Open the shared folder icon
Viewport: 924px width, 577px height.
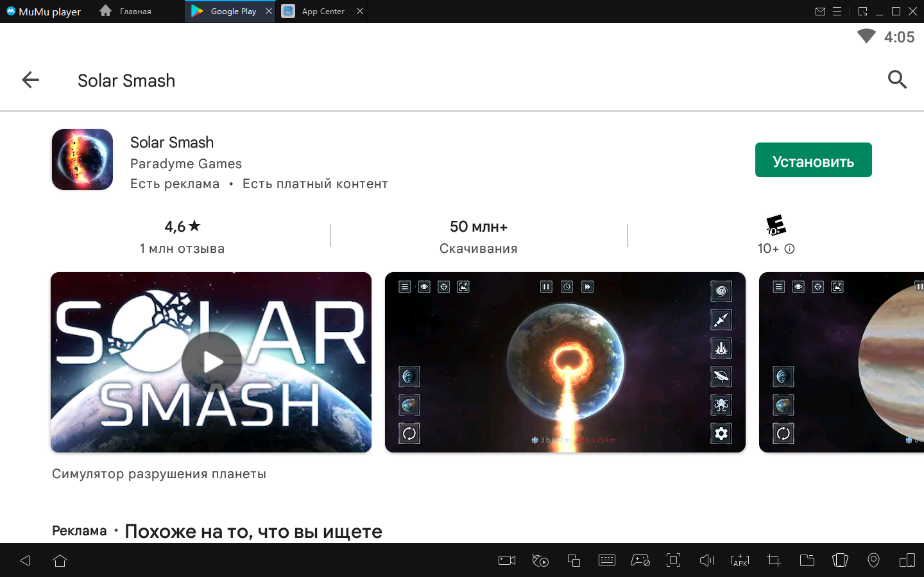click(x=807, y=560)
